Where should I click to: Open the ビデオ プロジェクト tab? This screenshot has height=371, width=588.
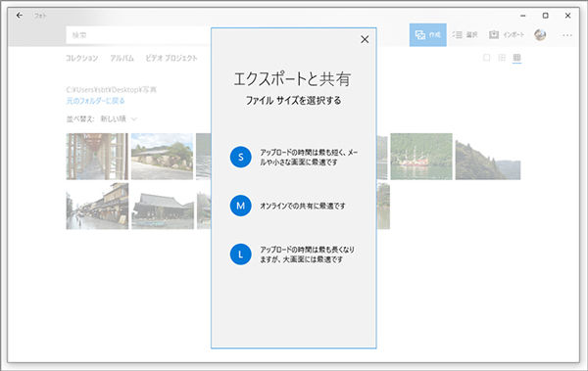click(171, 58)
